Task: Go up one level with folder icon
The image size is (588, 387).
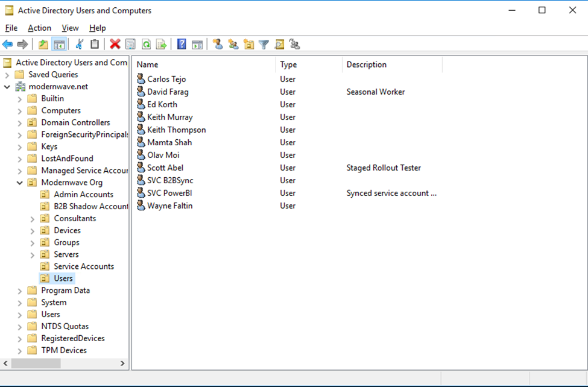Action: tap(43, 44)
